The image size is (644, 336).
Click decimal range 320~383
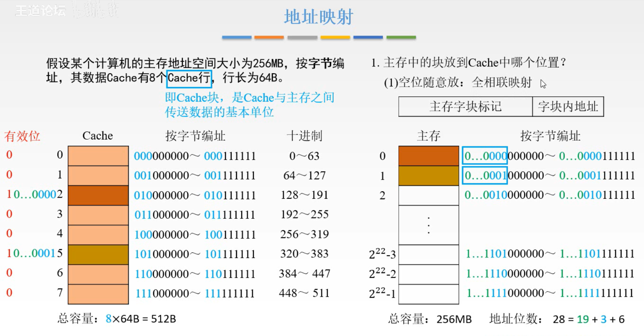[x=304, y=254]
